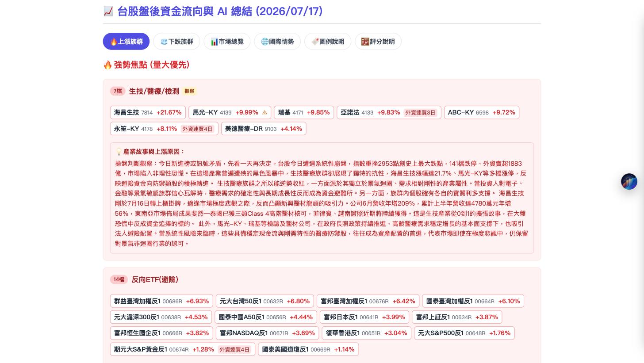The width and height of the screenshot is (644, 363).
Task: Choose the 富邦臺灣加權反1 00676R chip
Action: tap(368, 301)
